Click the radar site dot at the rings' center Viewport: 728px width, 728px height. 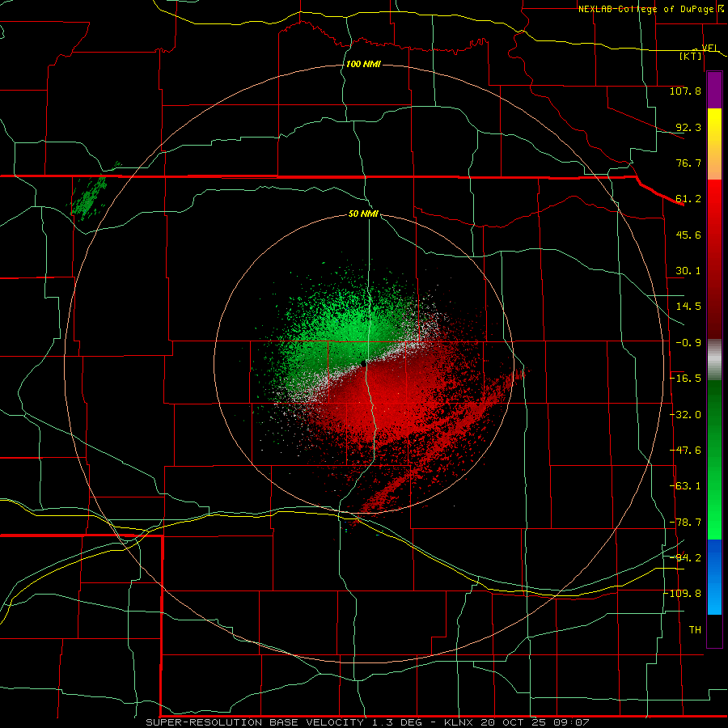(363, 362)
